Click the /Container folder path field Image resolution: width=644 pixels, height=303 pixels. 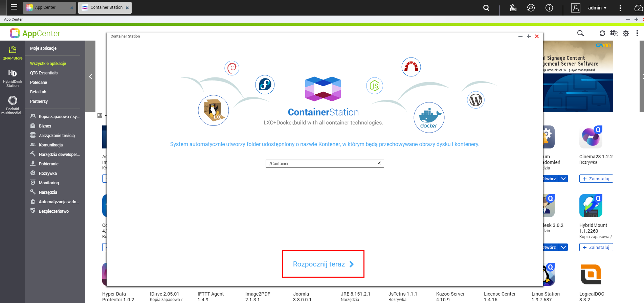pyautogui.click(x=325, y=164)
